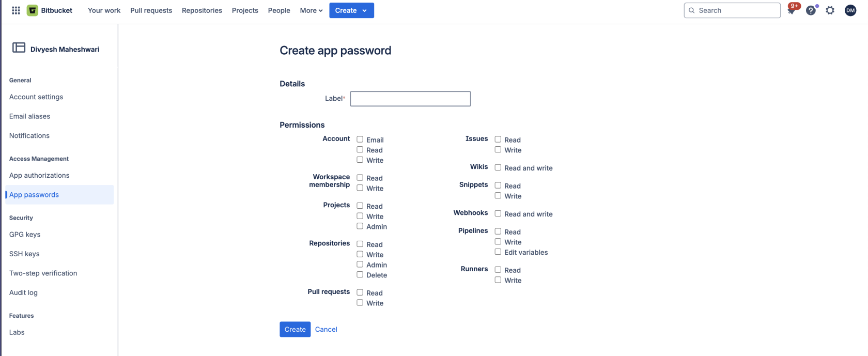
Task: Open the settings gear icon
Action: pos(830,10)
